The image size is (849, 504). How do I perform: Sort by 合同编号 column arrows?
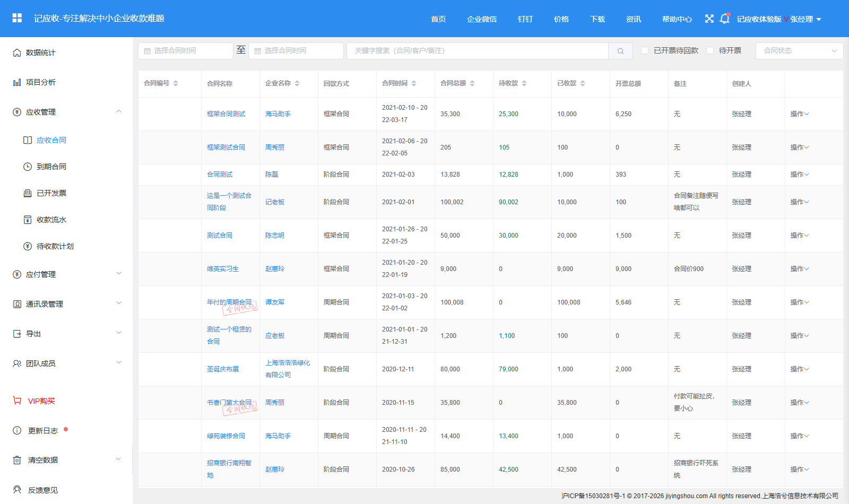(176, 83)
